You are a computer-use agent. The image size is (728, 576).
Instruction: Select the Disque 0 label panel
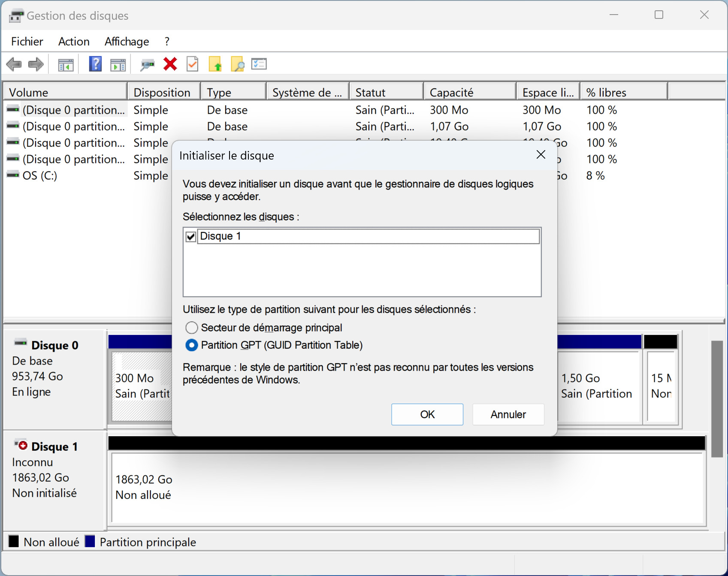coord(54,380)
